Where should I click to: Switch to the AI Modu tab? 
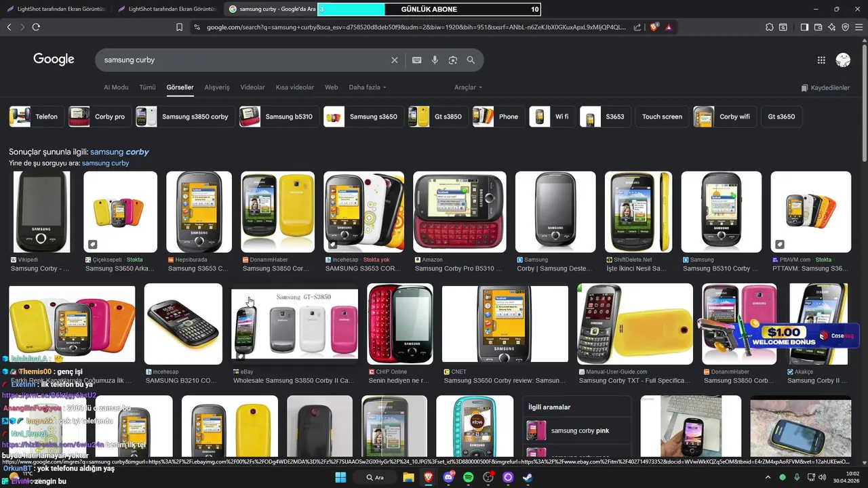116,87
